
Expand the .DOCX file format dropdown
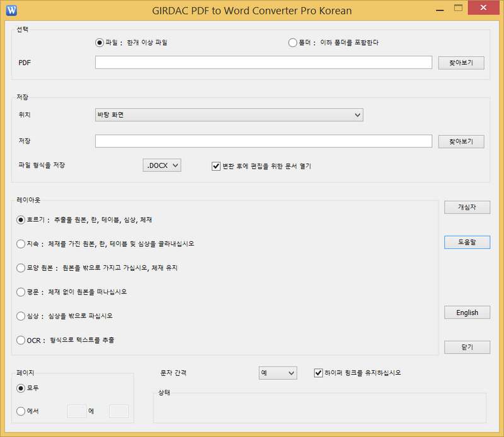click(163, 166)
